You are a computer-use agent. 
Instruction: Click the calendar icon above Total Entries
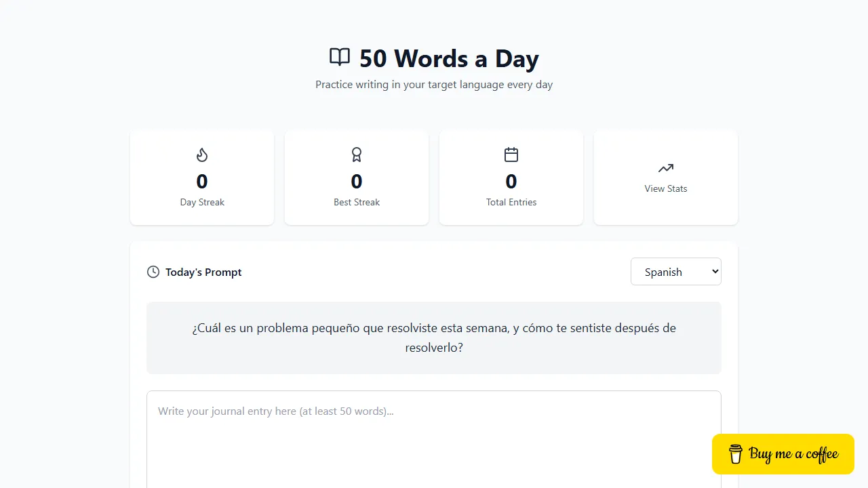[511, 155]
